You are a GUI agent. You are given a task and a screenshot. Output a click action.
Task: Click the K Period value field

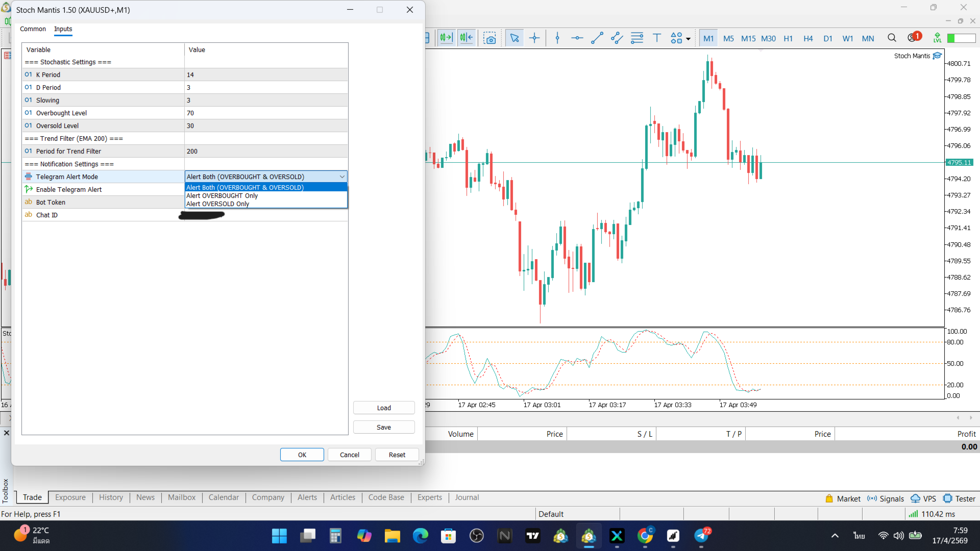(265, 75)
